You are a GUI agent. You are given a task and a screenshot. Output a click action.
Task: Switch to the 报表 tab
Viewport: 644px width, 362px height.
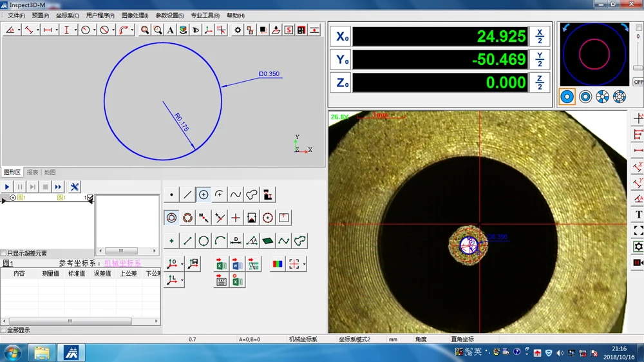[x=32, y=173]
